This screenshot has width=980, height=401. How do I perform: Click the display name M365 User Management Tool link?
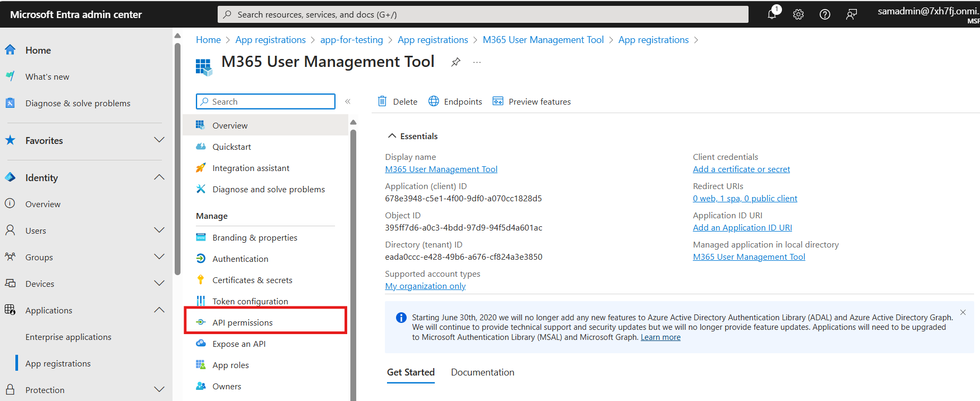coord(441,169)
